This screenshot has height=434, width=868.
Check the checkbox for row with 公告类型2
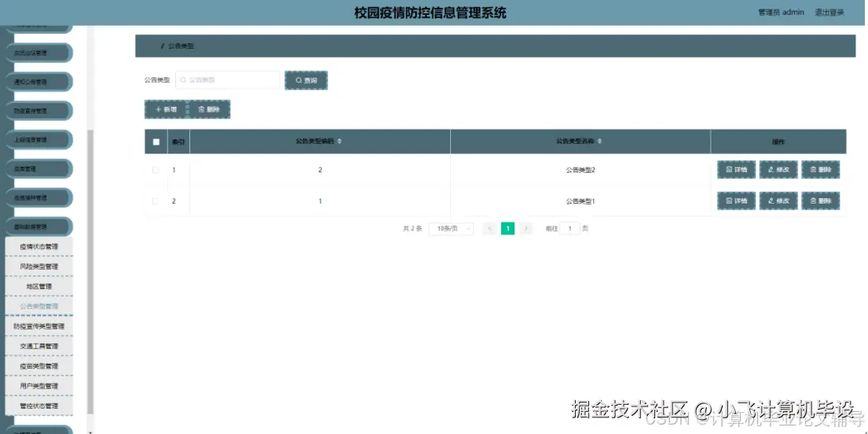(x=156, y=170)
